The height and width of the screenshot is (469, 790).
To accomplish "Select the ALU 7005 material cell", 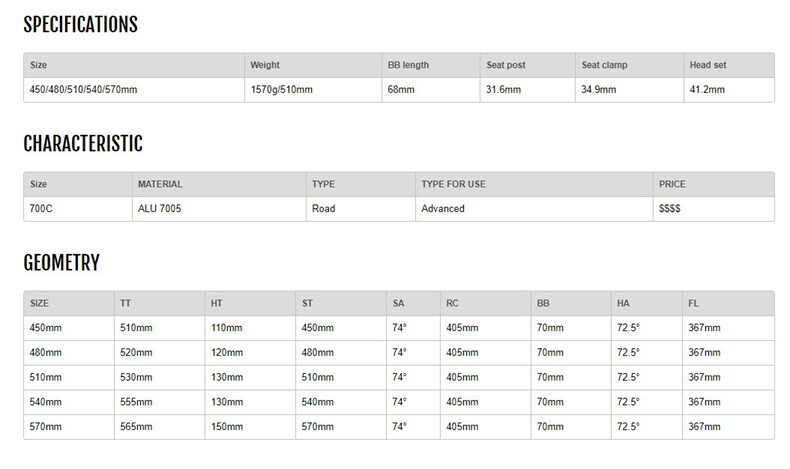I will (x=162, y=209).
